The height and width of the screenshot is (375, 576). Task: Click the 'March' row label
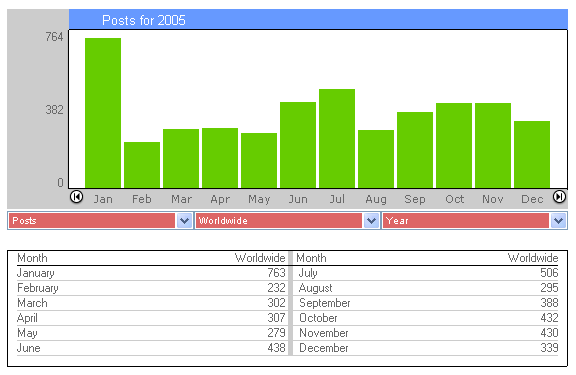[x=32, y=303]
